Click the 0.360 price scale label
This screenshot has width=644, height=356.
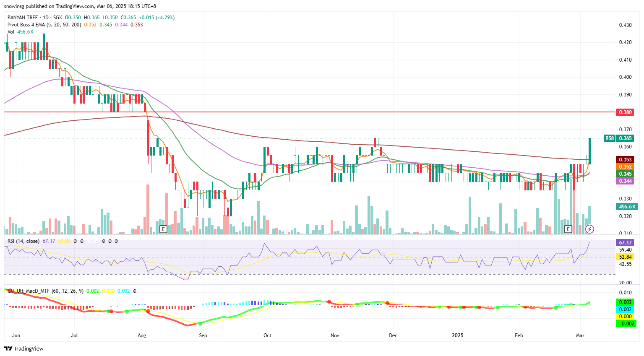click(625, 146)
